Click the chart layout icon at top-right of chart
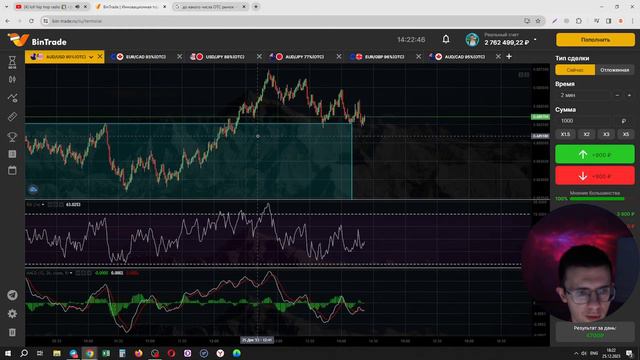The height and width of the screenshot is (360, 640). 524,75
